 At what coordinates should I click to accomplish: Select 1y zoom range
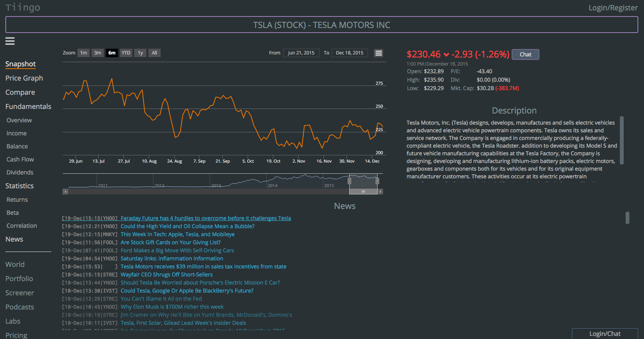[x=140, y=53]
